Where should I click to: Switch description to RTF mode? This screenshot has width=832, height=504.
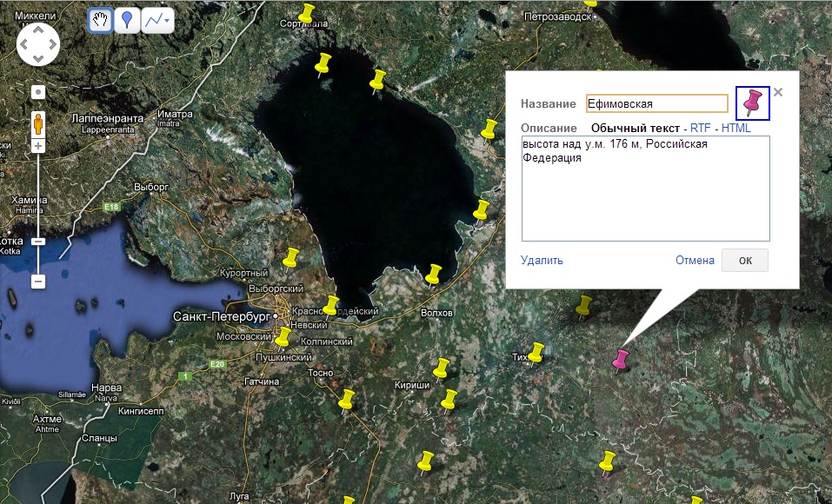point(700,129)
